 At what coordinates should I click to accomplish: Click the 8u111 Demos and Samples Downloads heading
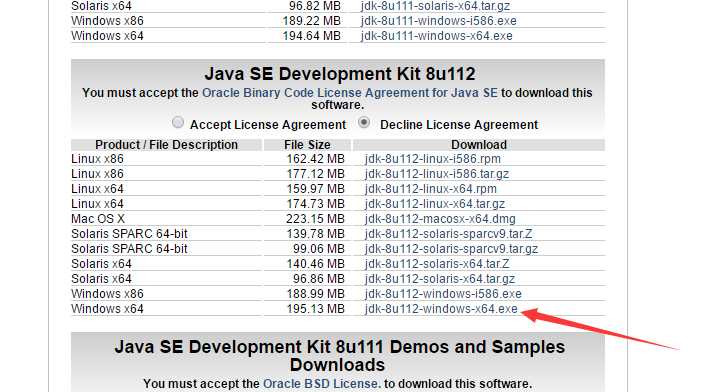coord(340,356)
